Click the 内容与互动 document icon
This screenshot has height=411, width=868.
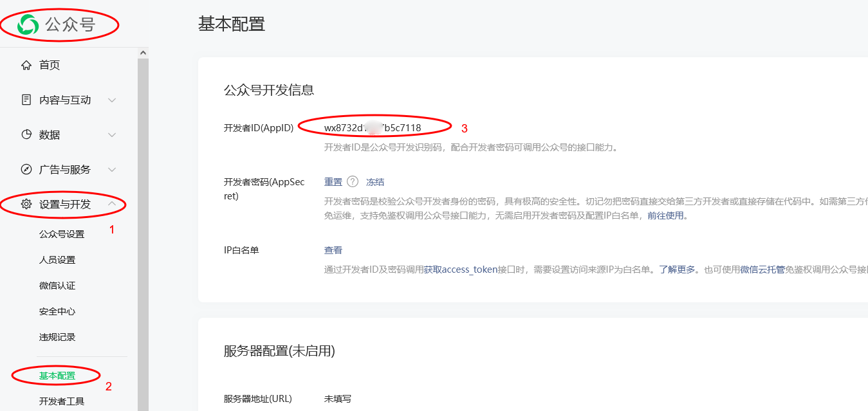point(26,100)
